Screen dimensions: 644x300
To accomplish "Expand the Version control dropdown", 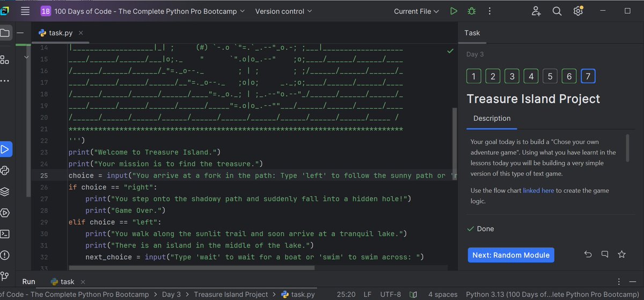I will click(284, 11).
